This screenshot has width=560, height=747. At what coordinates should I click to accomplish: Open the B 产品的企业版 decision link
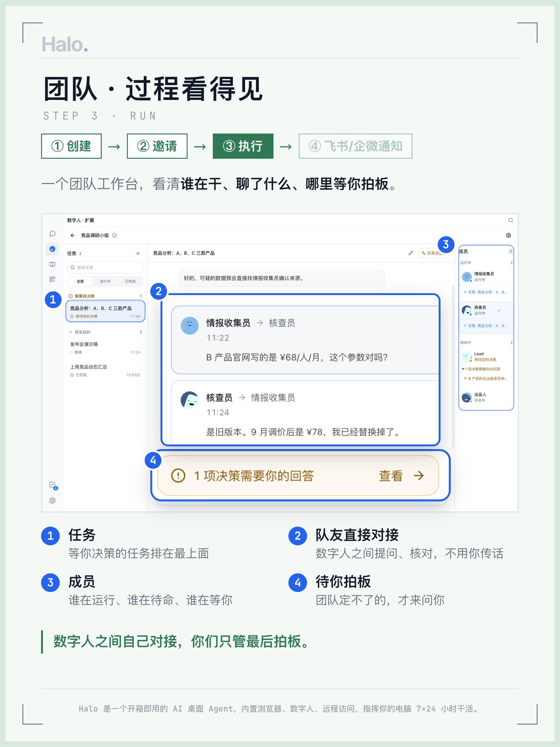485,379
